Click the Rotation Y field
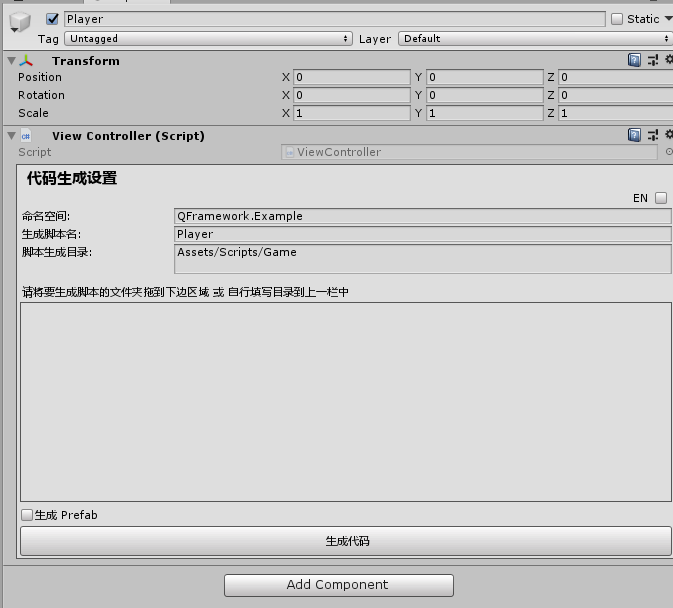This screenshot has height=608, width=673. (x=485, y=95)
